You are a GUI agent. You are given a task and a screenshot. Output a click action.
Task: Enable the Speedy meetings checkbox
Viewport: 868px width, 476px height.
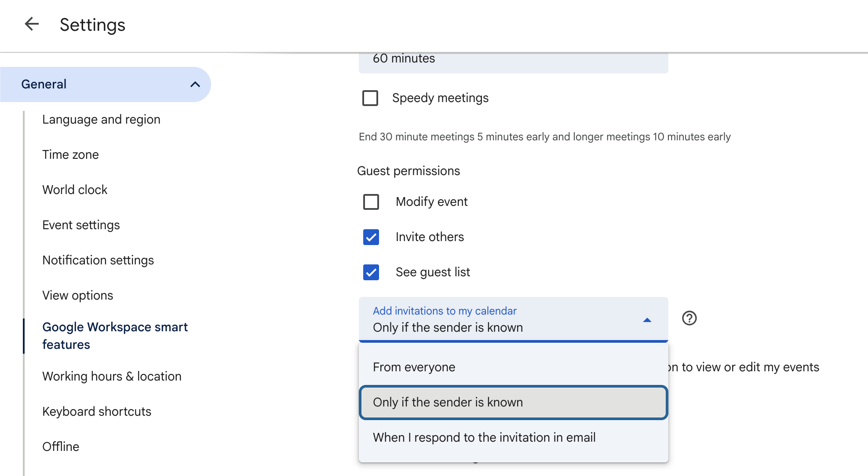click(370, 98)
